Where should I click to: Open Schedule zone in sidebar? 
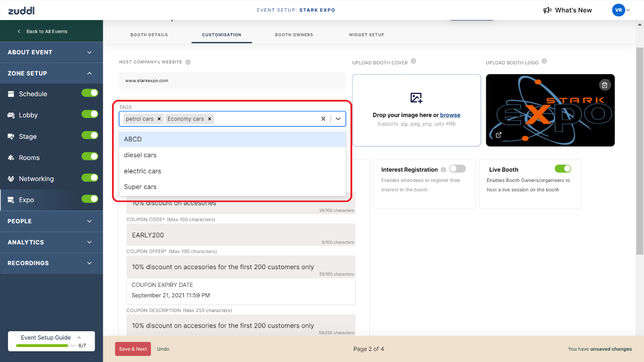(33, 94)
